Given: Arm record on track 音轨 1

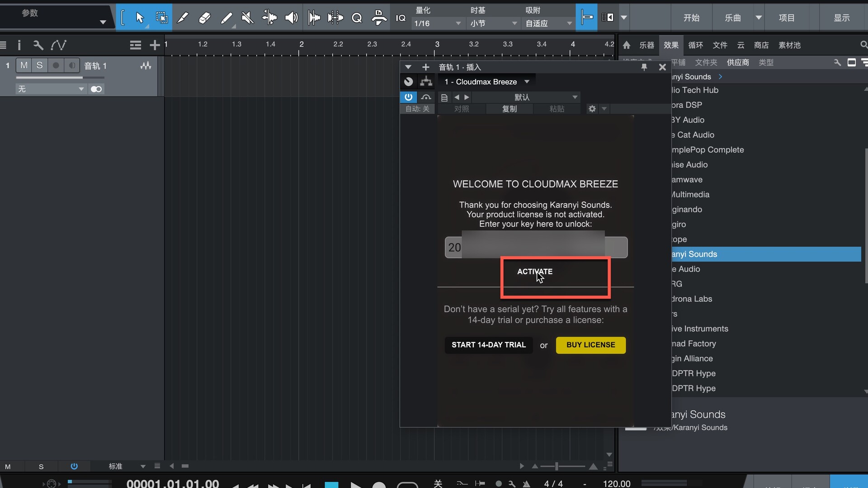Looking at the screenshot, I should [56, 66].
